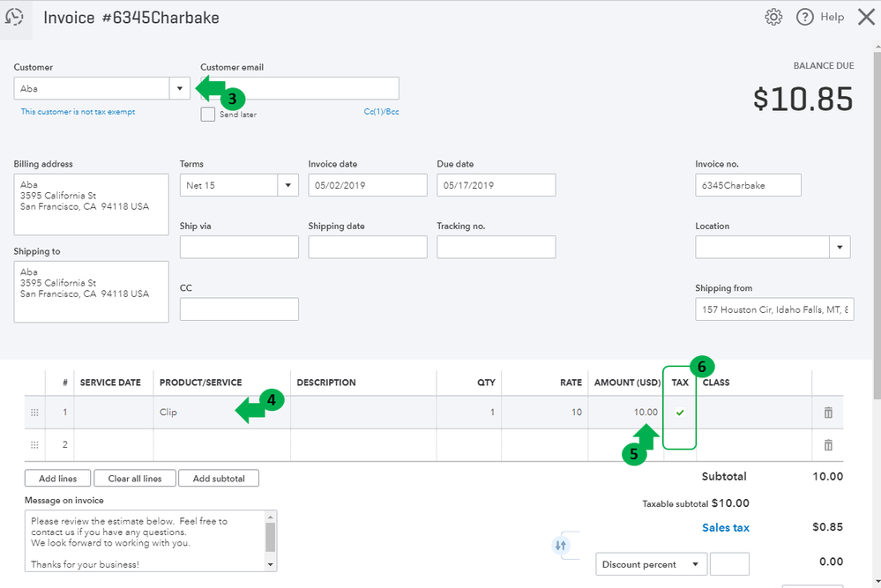
Task: Expand the Customer dropdown
Action: [x=180, y=88]
